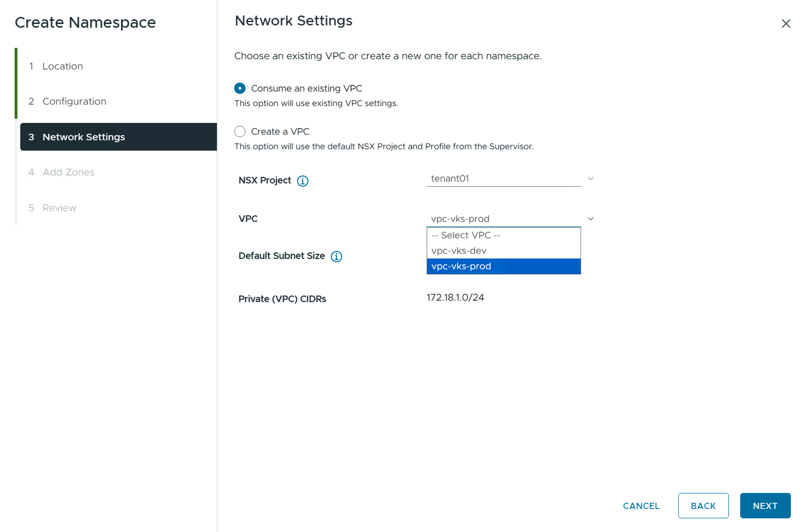
Task: Select Create a VPC option
Action: click(x=240, y=132)
